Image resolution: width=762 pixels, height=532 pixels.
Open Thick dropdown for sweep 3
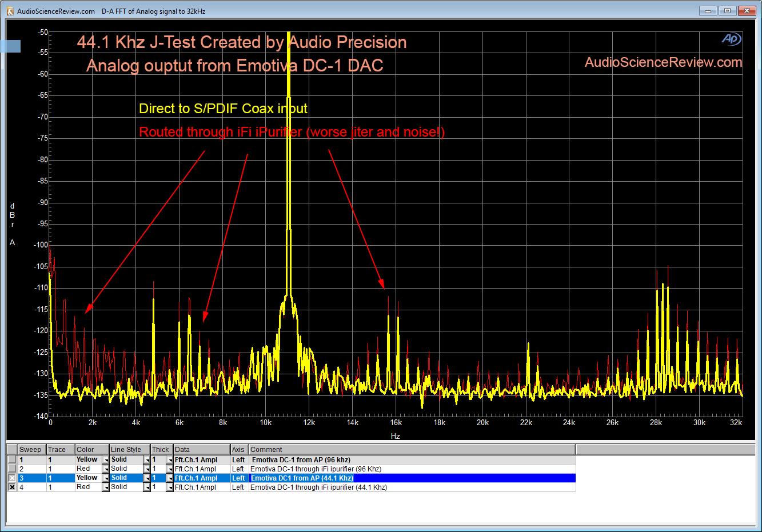pyautogui.click(x=170, y=478)
